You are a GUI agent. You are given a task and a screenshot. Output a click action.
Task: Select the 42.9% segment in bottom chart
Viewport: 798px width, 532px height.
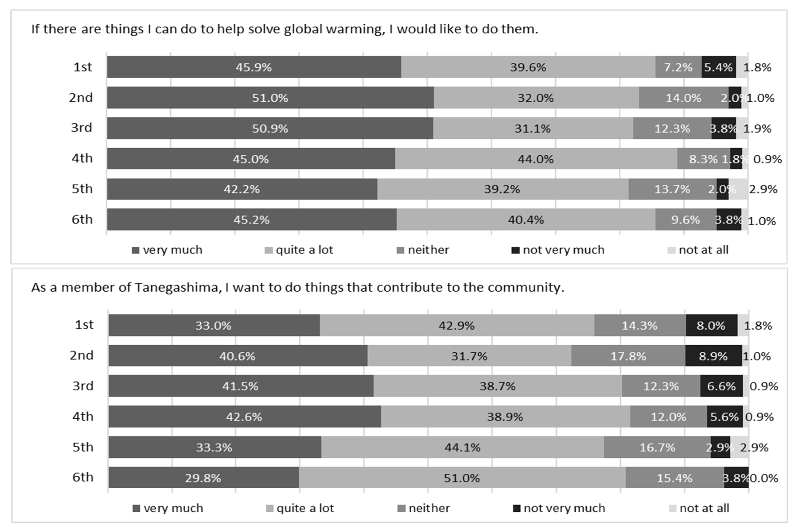(x=457, y=325)
